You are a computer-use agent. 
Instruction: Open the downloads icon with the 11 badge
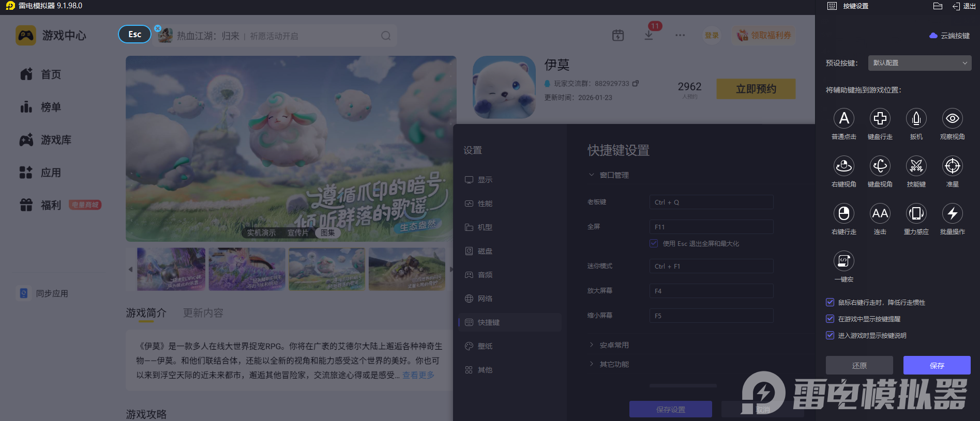[649, 35]
